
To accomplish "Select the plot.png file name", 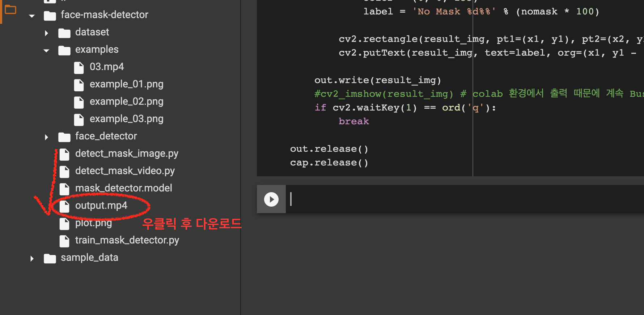I will [94, 223].
